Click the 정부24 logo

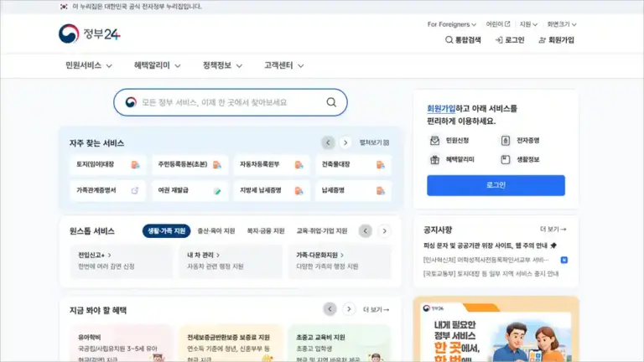pyautogui.click(x=89, y=34)
